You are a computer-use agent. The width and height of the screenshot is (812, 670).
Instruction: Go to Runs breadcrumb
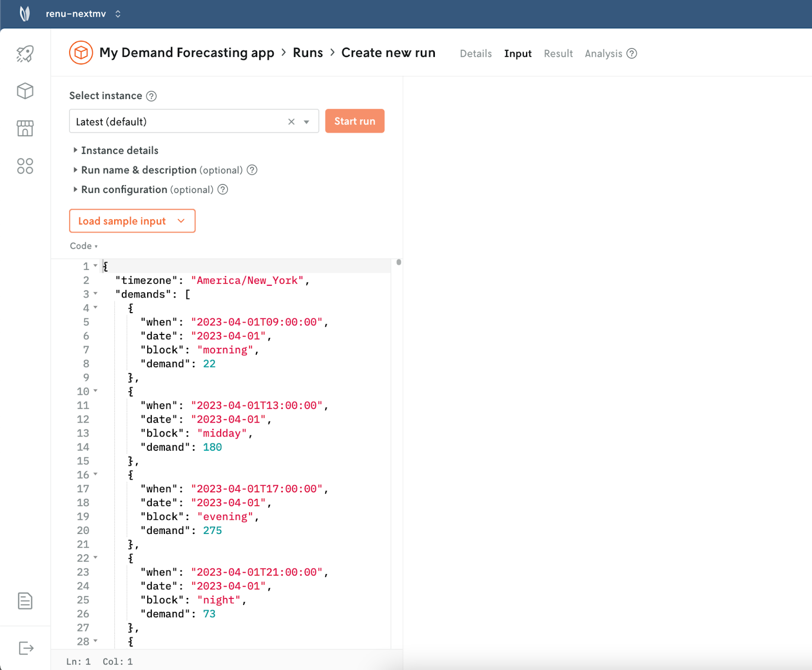308,53
